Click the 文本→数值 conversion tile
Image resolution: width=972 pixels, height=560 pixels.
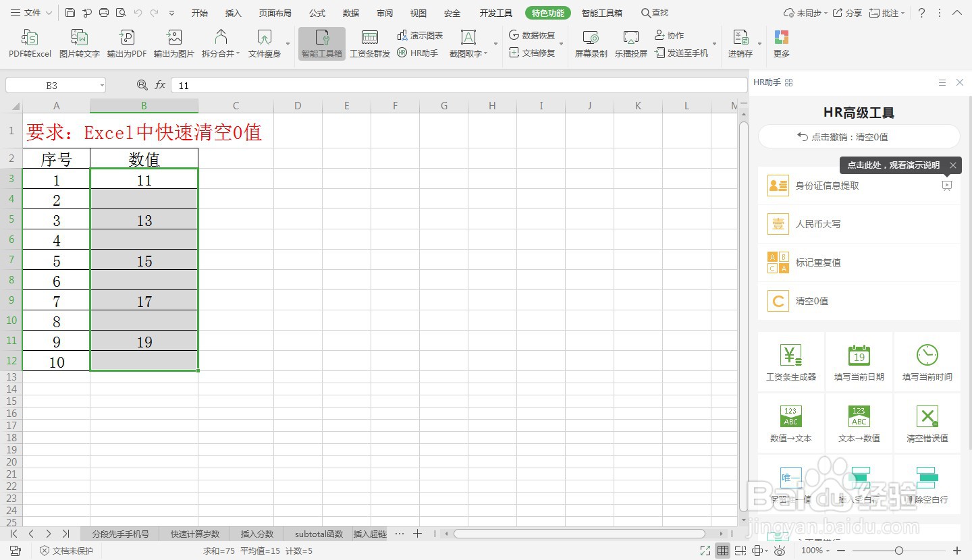859,423
